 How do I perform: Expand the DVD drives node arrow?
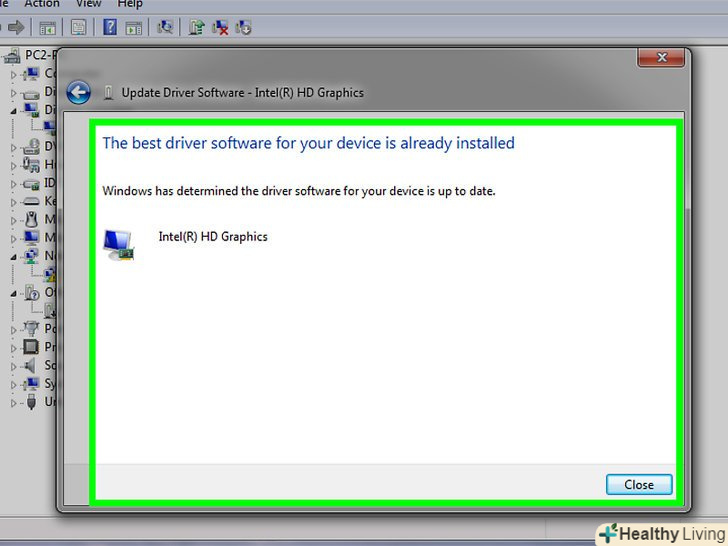coord(13,148)
